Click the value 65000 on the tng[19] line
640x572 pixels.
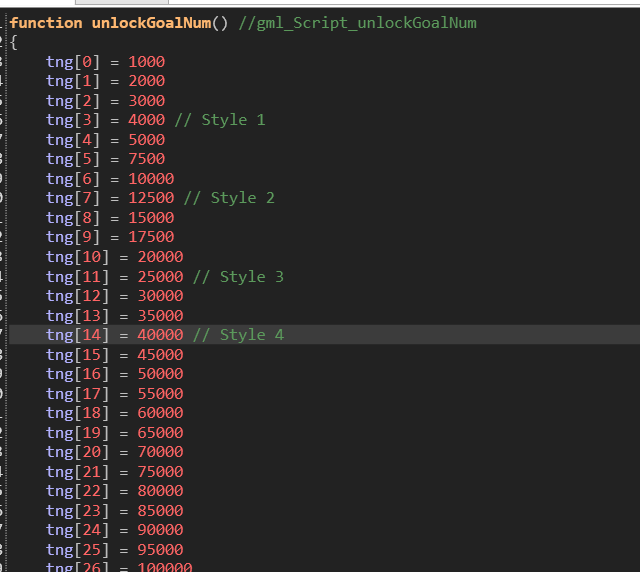click(160, 433)
